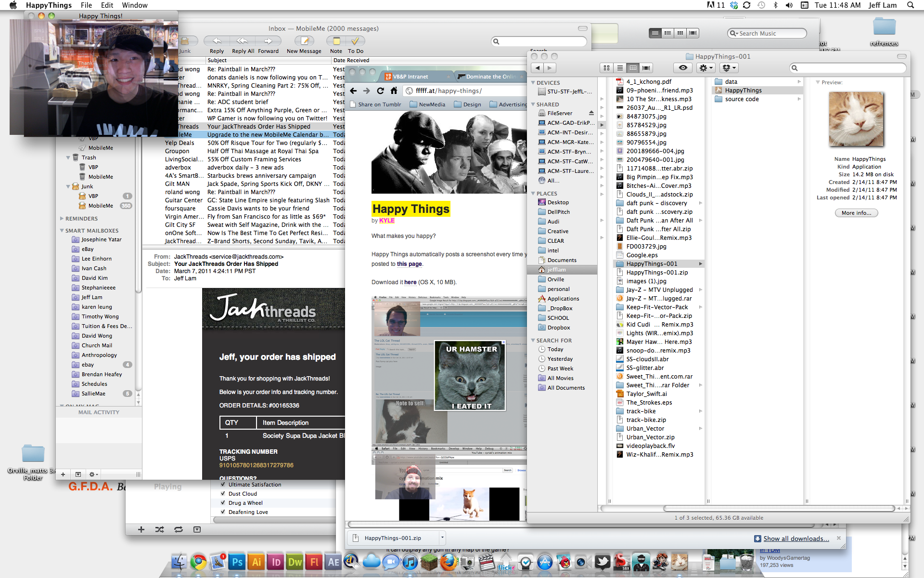Switch Finder to list view
The height and width of the screenshot is (578, 924).
coord(620,68)
